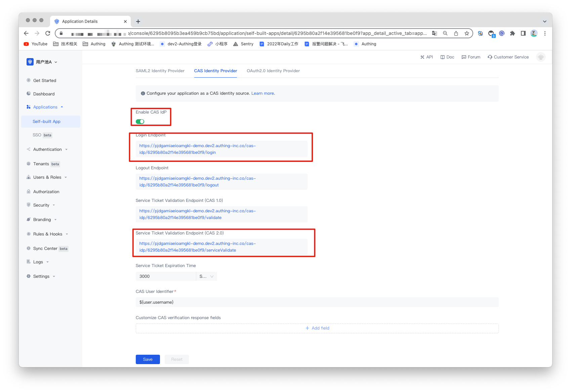571x392 pixels.
Task: Disable the Enable CAS IdP switch
Action: click(140, 121)
